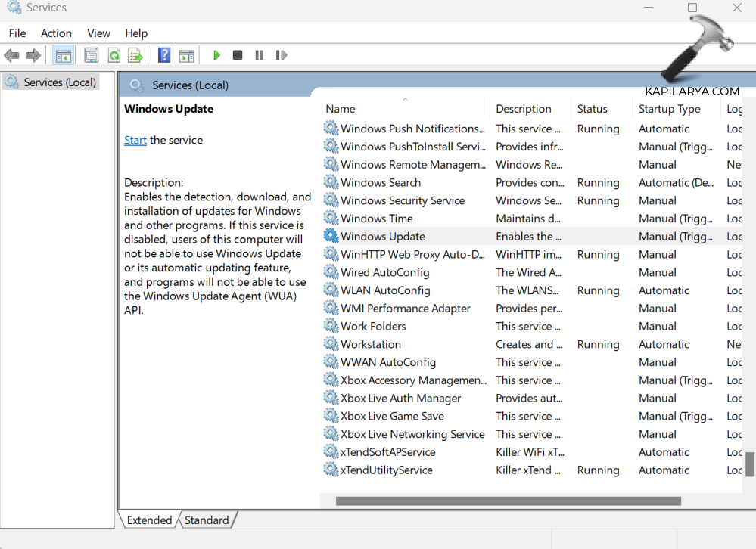
Task: Click the Export List toolbar icon
Action: pyautogui.click(x=135, y=55)
